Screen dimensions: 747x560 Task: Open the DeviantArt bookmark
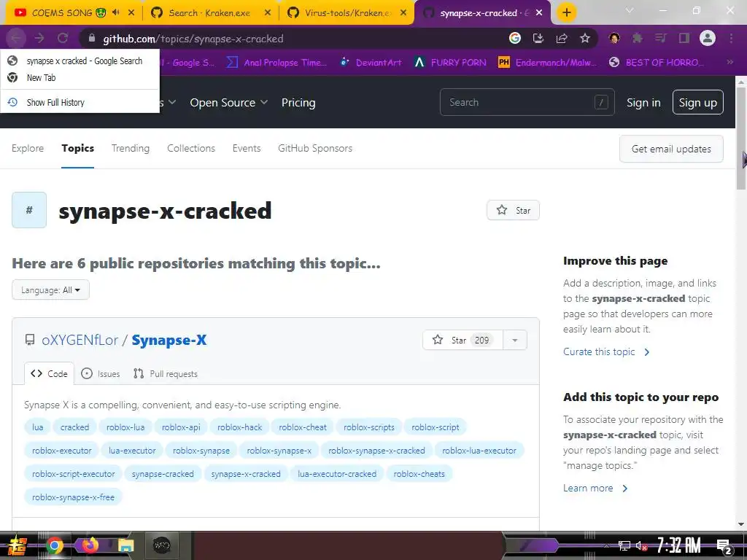[372, 63]
